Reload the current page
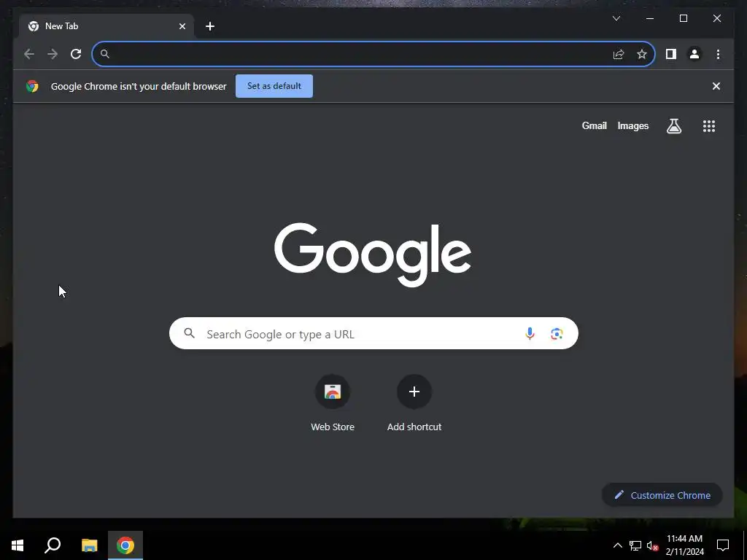The width and height of the screenshot is (747, 560). pyautogui.click(x=76, y=54)
